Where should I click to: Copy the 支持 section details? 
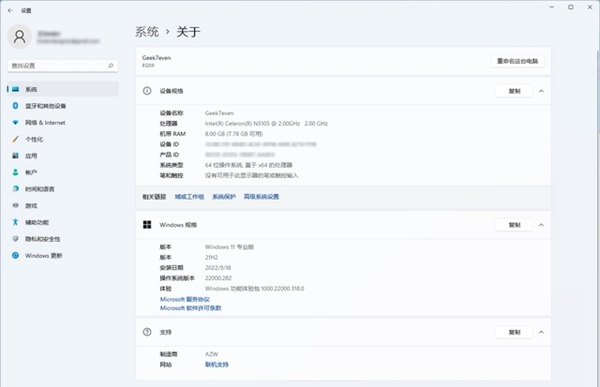click(514, 332)
